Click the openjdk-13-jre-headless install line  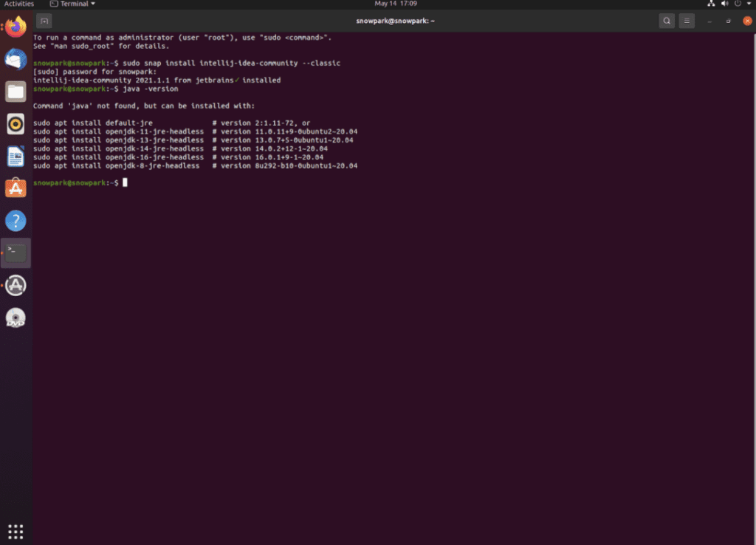[193, 140]
